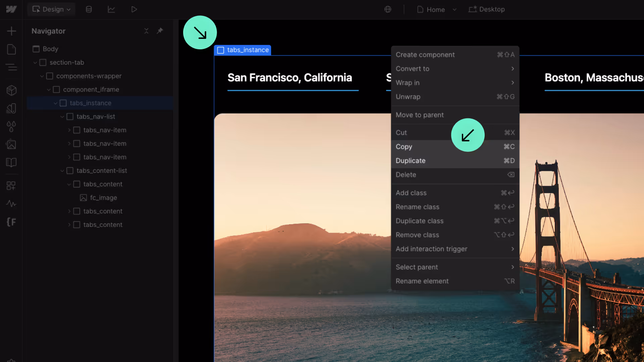644x362 pixels.
Task: Open the Add elements plus panel
Action: [11, 31]
